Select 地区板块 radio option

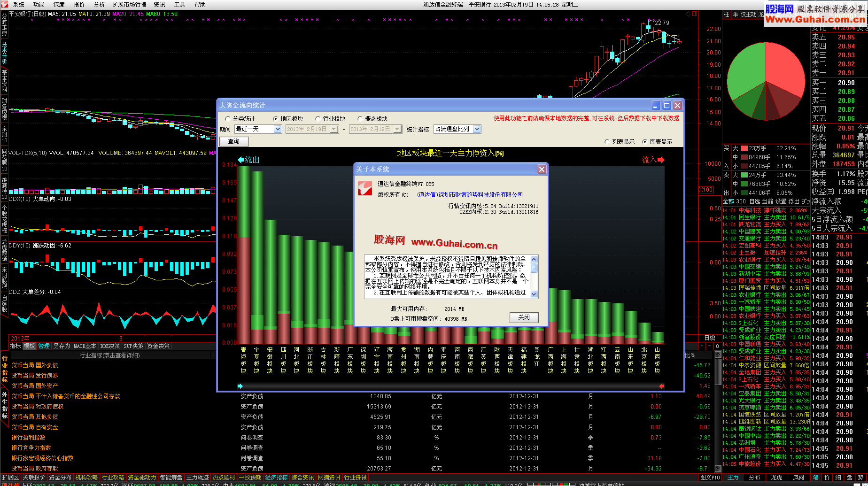[276, 119]
